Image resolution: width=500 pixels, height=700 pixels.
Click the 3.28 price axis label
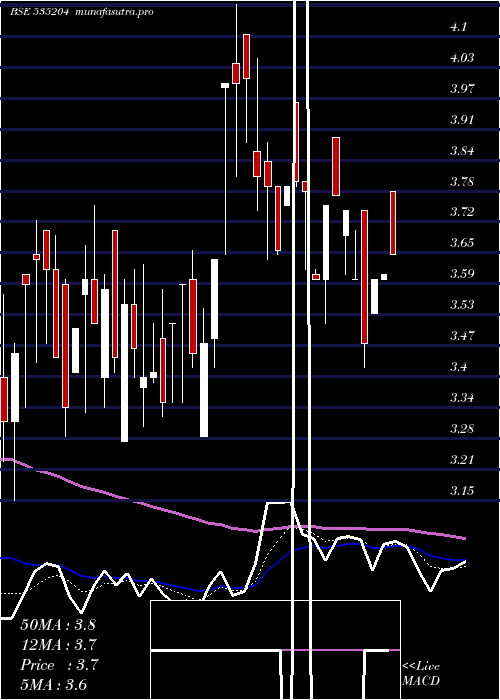coord(462,429)
